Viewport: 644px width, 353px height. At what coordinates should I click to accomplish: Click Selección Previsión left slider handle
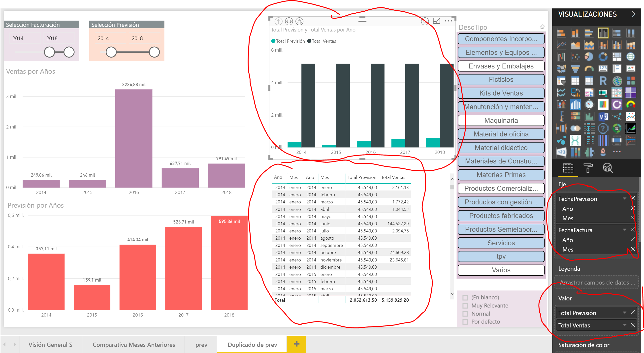click(x=111, y=52)
